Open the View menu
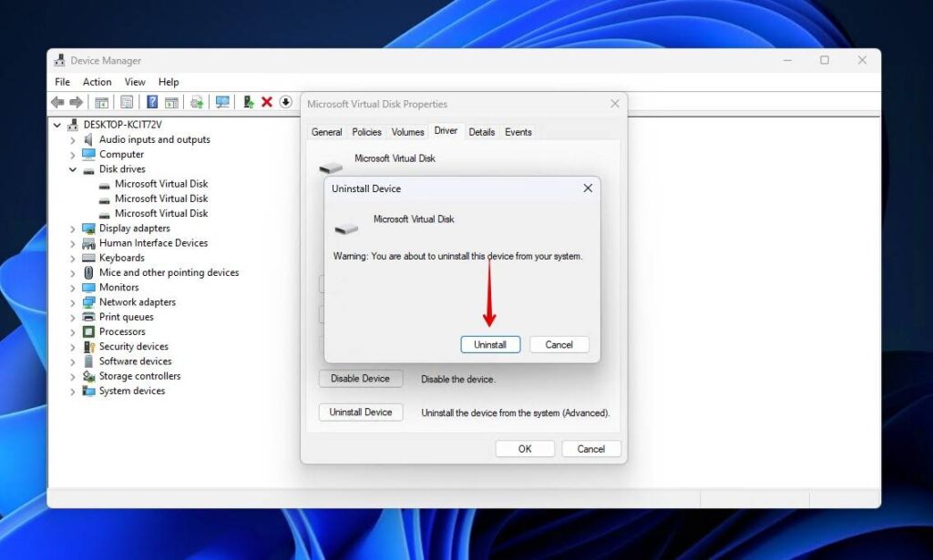 click(135, 81)
